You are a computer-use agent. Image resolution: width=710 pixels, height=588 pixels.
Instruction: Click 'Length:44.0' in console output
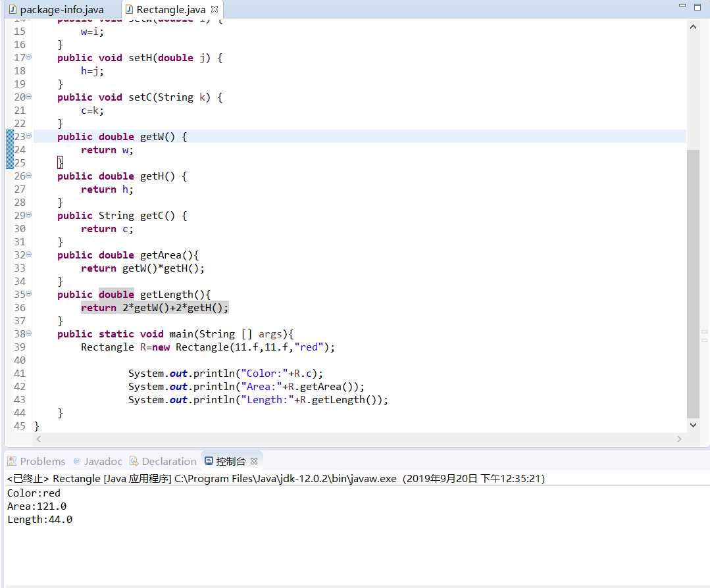click(40, 519)
